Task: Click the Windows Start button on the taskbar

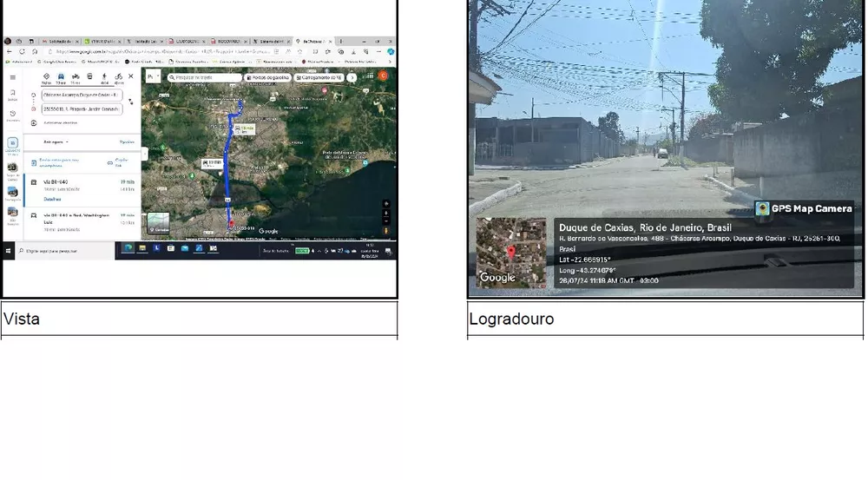Action: pos(8,250)
